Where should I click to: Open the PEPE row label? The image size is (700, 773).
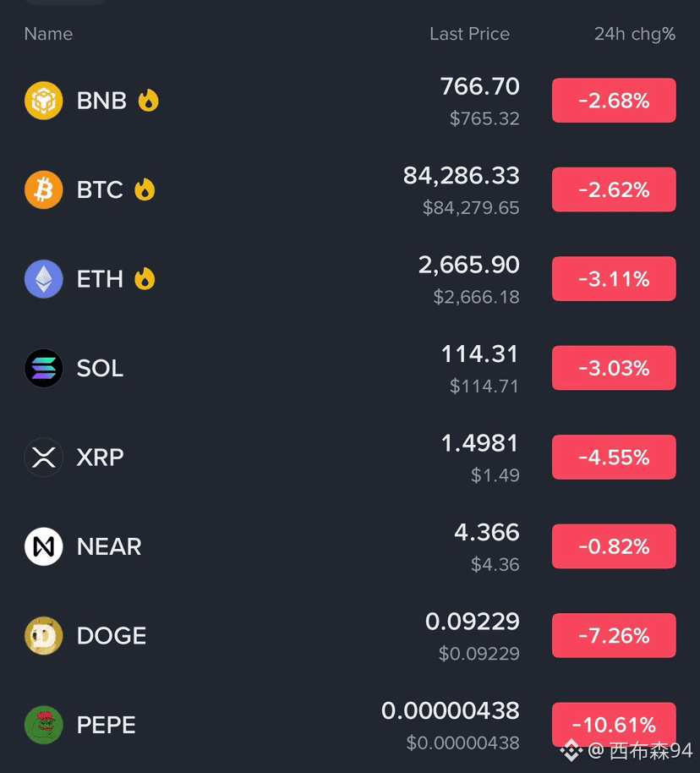coord(106,725)
